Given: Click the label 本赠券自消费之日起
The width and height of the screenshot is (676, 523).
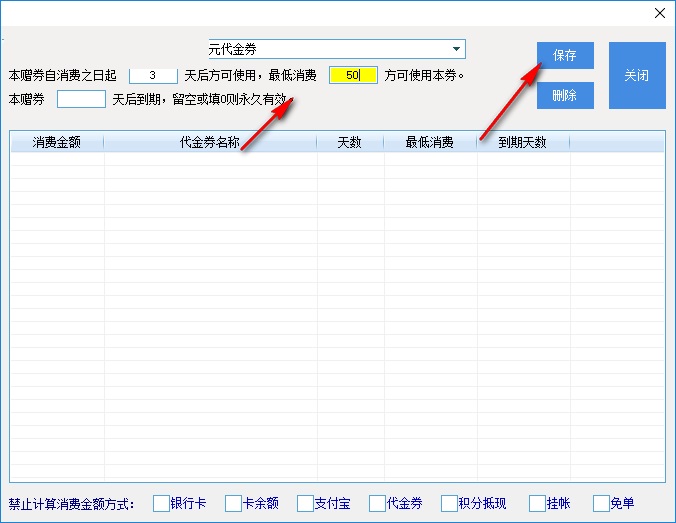Looking at the screenshot, I should 63,75.
